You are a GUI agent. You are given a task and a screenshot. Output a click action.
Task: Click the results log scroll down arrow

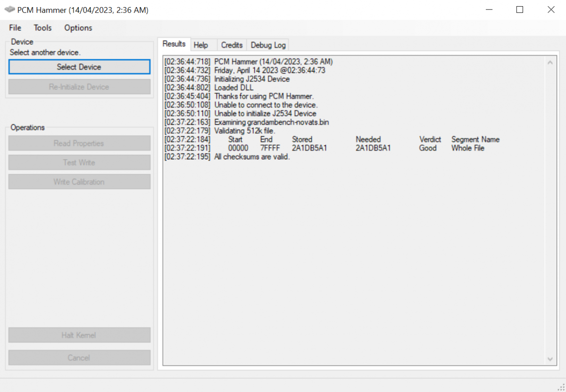point(550,359)
